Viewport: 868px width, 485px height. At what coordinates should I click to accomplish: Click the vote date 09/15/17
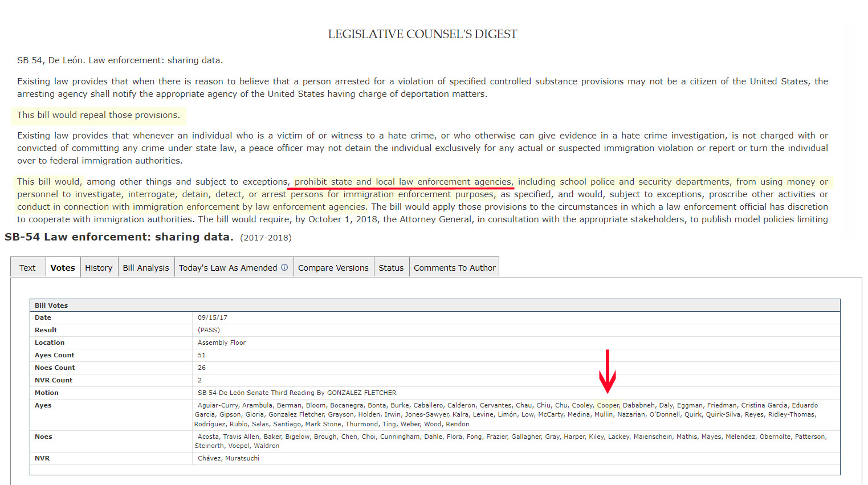(x=213, y=318)
